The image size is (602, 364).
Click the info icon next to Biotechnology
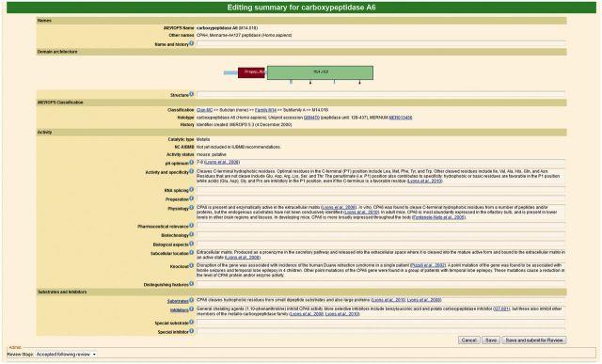pos(191,234)
